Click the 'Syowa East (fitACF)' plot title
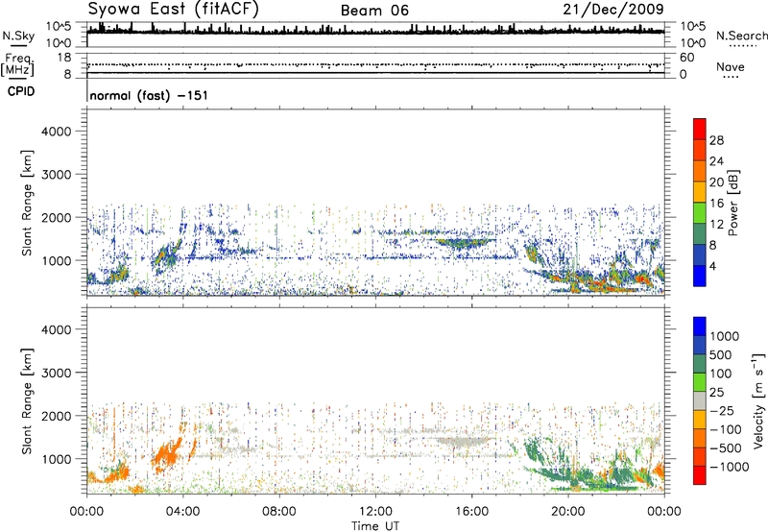Viewport: 768px width, 532px height. coord(174,9)
